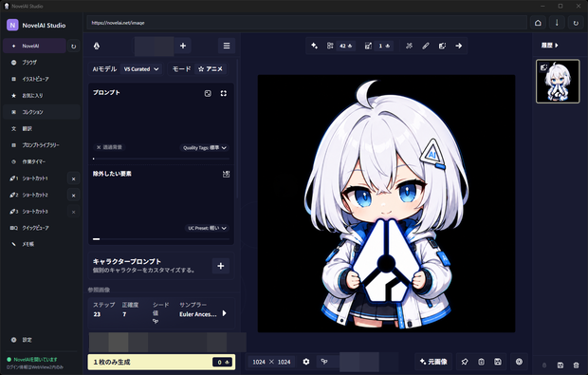Open the AIモデル V5 Curated dropdown
This screenshot has height=375, width=588.
(x=141, y=69)
